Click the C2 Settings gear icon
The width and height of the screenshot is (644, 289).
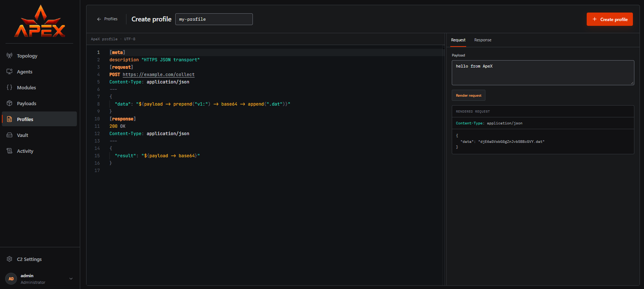click(x=10, y=259)
